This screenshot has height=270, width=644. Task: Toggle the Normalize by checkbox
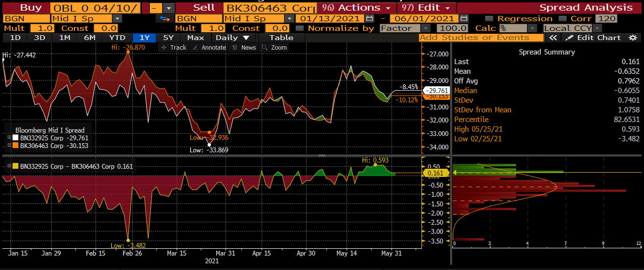point(299,28)
